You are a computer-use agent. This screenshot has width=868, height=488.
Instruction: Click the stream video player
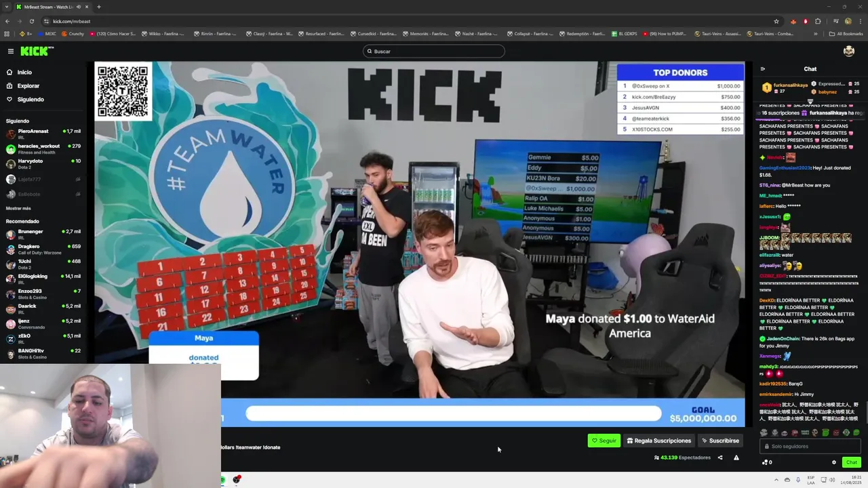[x=420, y=244]
